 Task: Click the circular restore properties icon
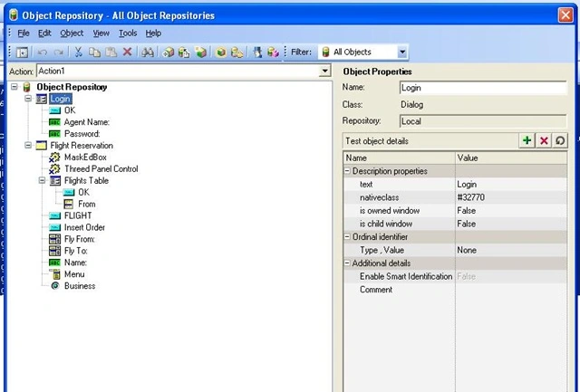(560, 140)
